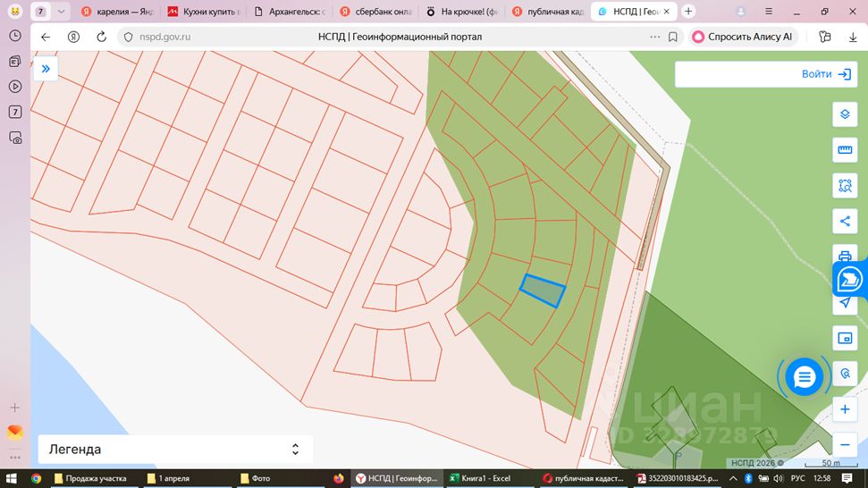Locate my position with arrow icon

tap(845, 303)
